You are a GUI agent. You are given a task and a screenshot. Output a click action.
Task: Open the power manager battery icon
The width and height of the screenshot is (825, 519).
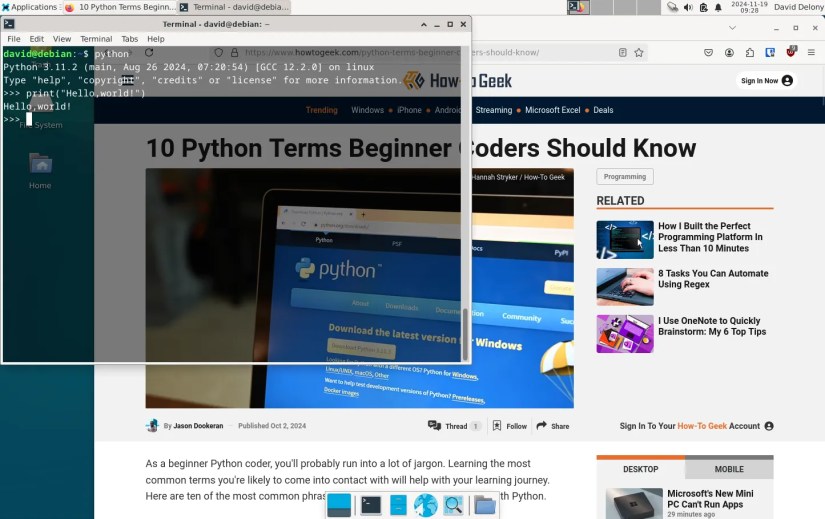pyautogui.click(x=703, y=7)
